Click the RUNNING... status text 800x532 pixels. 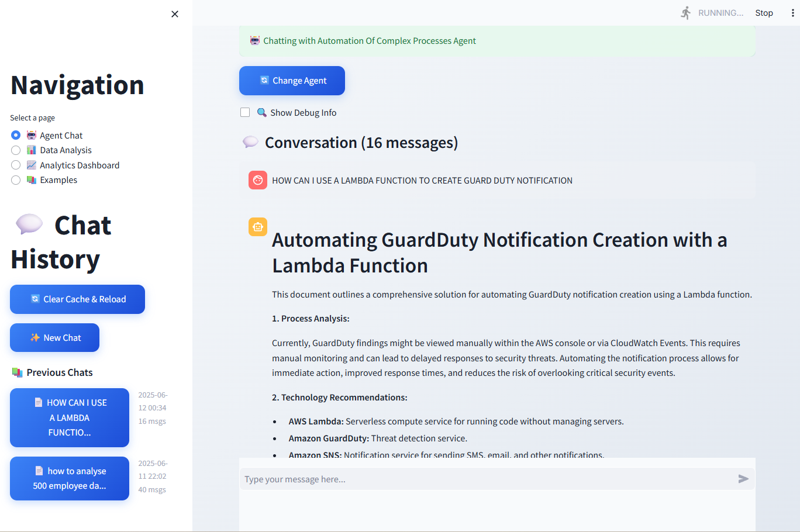(x=720, y=13)
